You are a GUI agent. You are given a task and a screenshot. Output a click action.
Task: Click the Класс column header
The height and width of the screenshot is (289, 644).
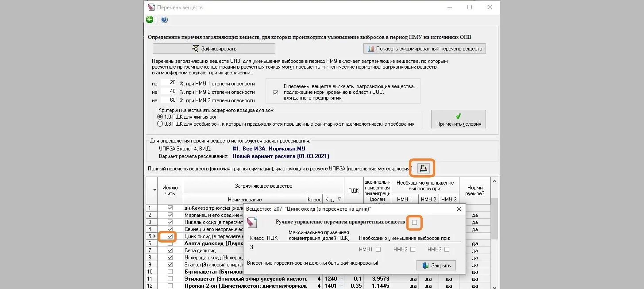click(314, 199)
